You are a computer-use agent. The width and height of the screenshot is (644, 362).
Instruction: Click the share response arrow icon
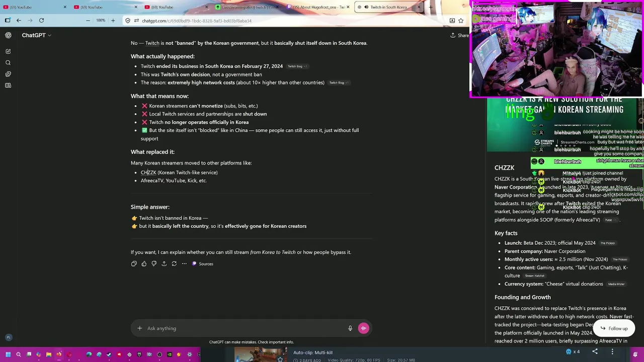coord(164,264)
